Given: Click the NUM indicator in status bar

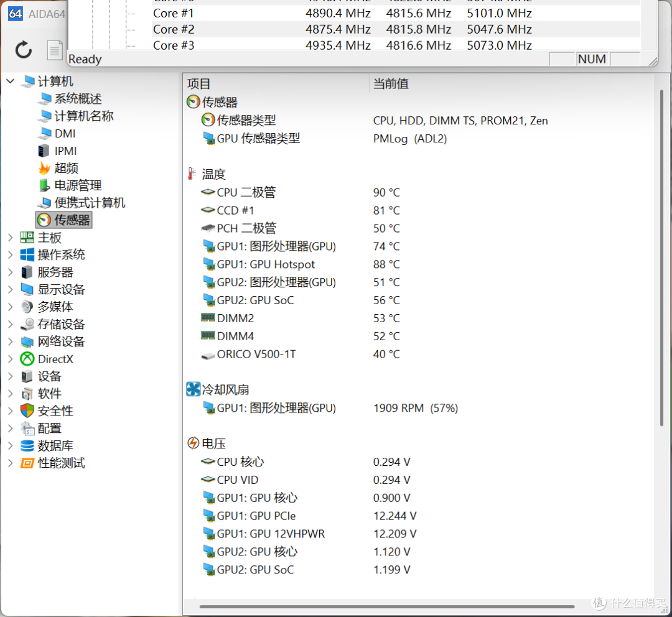Looking at the screenshot, I should click(x=592, y=59).
